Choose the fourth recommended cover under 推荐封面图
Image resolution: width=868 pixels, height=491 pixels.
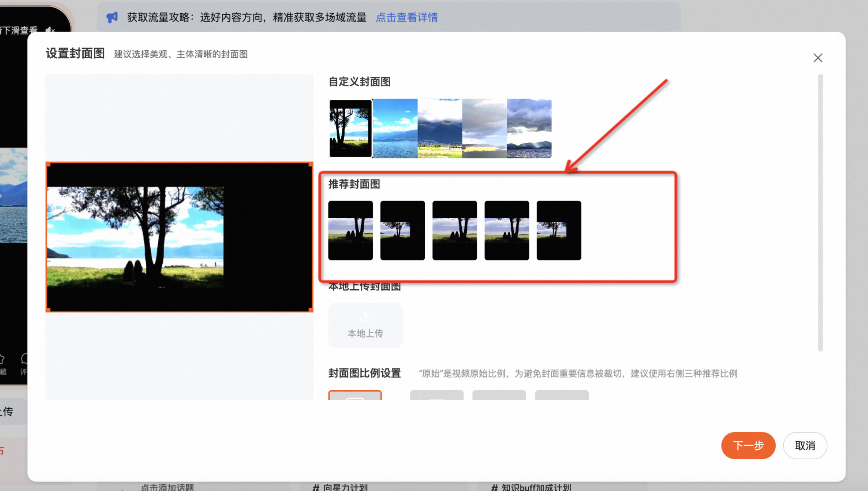[x=507, y=230]
